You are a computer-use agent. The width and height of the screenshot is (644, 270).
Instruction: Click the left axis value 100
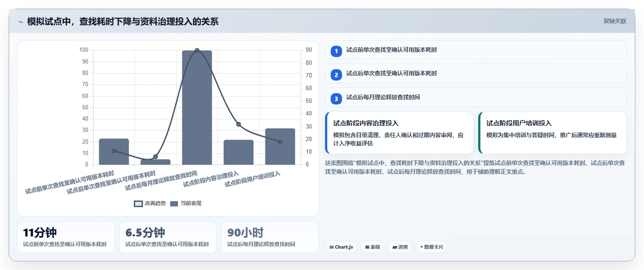pos(84,50)
